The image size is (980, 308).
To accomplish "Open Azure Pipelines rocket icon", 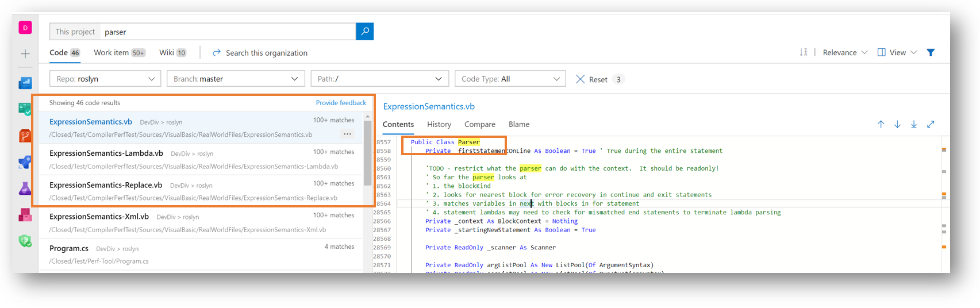I will point(25,163).
